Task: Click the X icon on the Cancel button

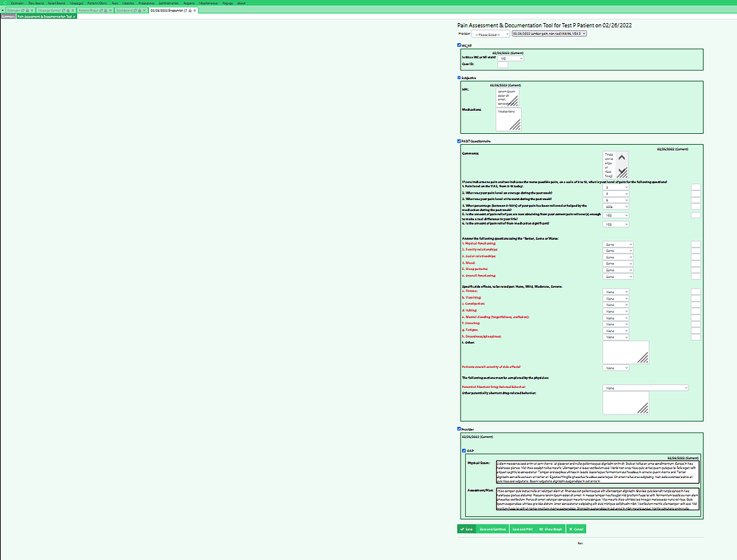Action: point(571,528)
